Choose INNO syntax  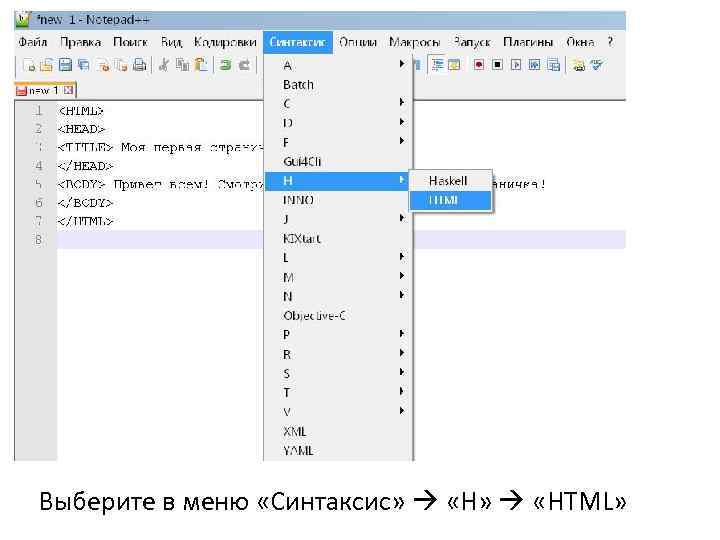[x=339, y=200]
